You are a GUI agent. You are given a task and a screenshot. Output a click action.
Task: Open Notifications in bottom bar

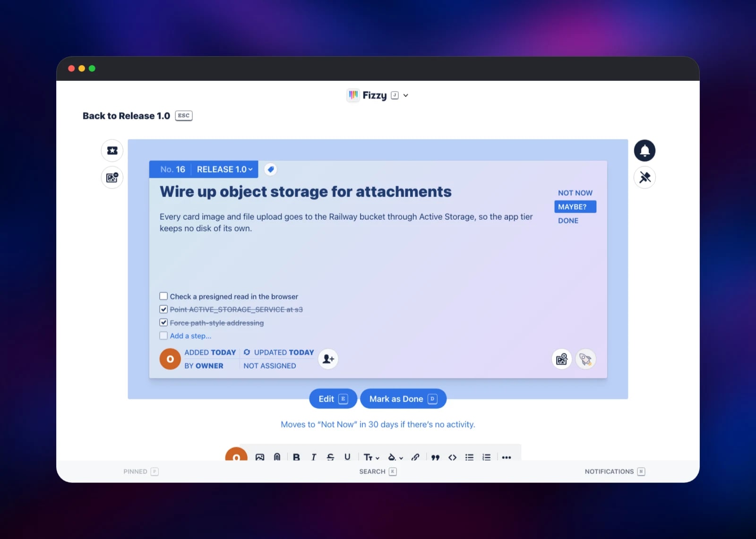pos(615,471)
